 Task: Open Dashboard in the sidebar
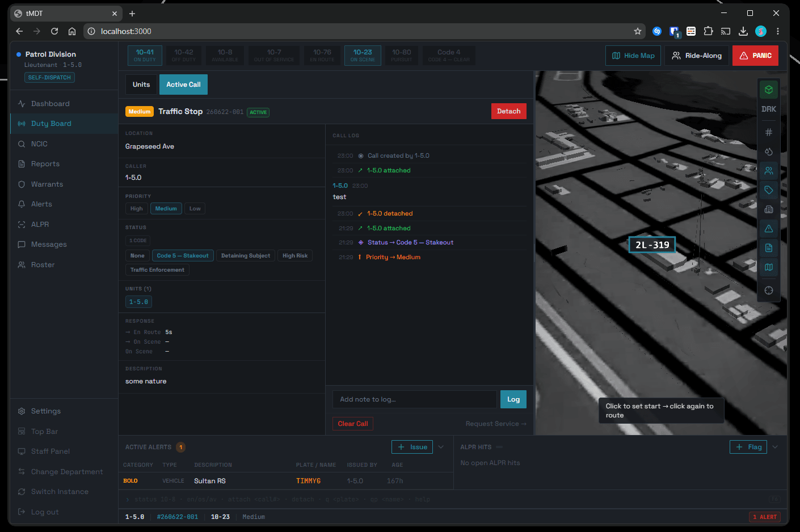click(x=64, y=104)
